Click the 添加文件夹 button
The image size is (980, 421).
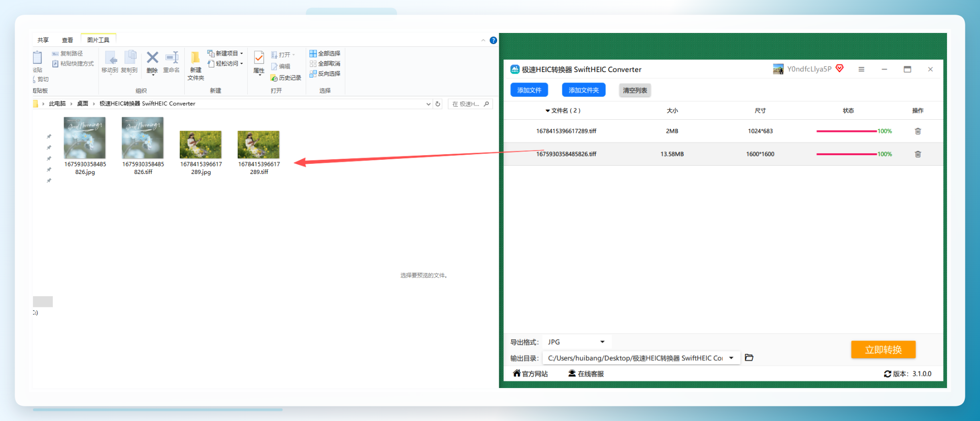[583, 90]
